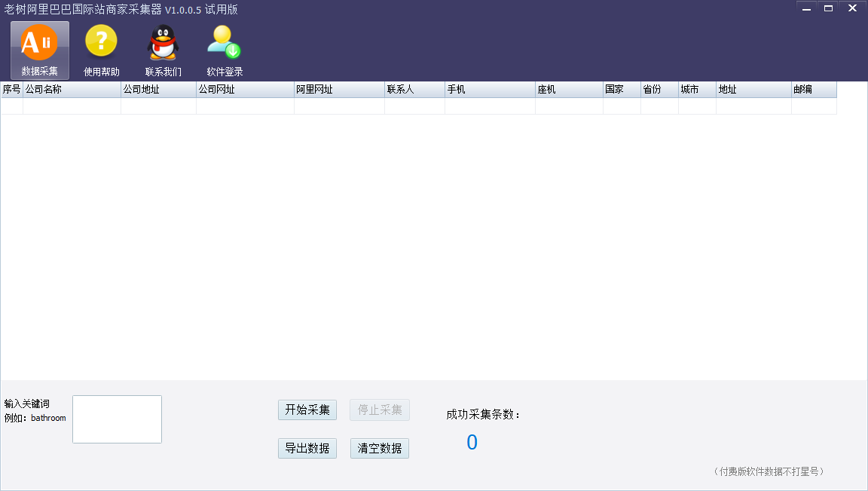Click the 地址 column header
This screenshot has width=868, height=491.
point(753,89)
